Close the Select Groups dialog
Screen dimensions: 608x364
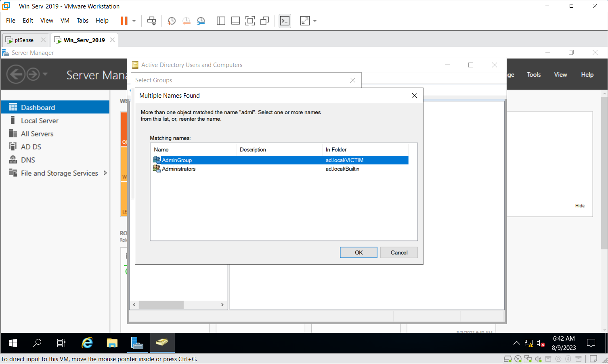(353, 80)
